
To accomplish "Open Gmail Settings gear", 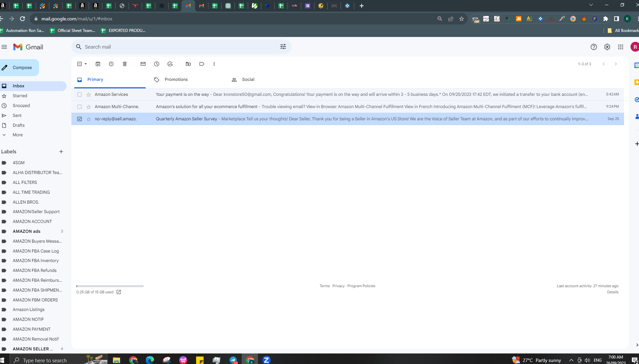I will tap(607, 47).
